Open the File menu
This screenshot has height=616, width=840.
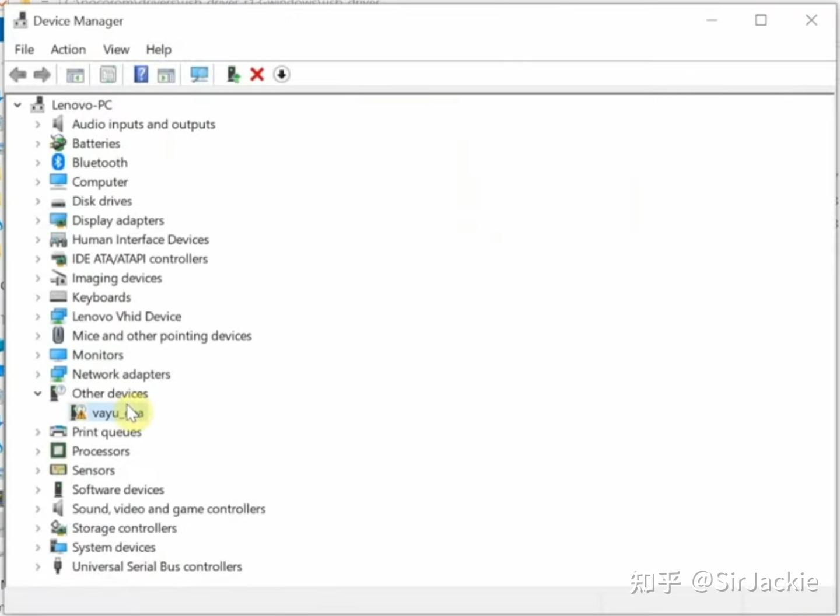click(x=24, y=50)
